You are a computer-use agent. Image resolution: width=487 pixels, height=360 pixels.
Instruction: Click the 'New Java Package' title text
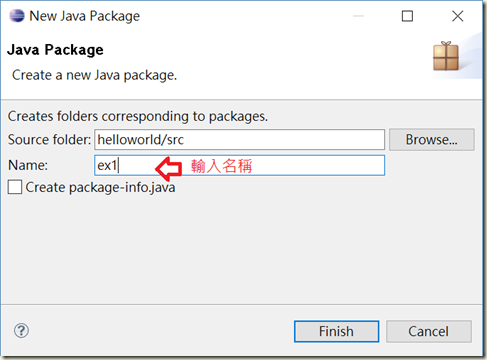tap(85, 16)
